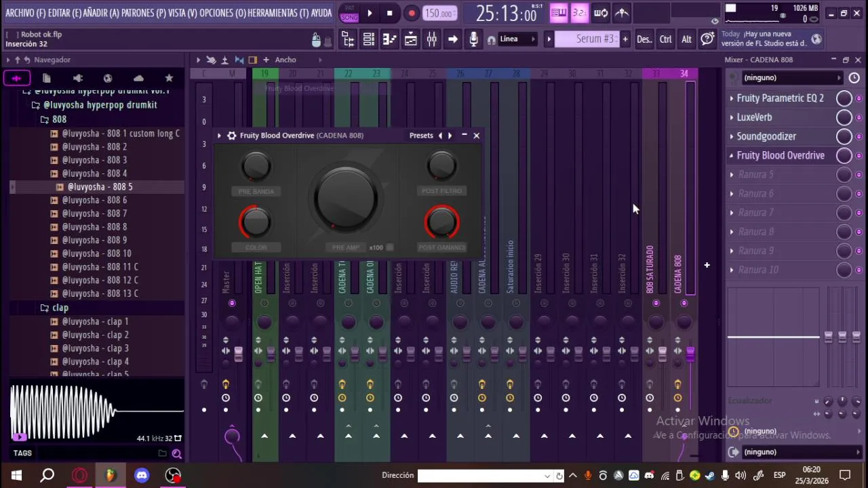The width and height of the screenshot is (868, 488).
Task: Click the browser search magnifier icon
Action: point(177,453)
